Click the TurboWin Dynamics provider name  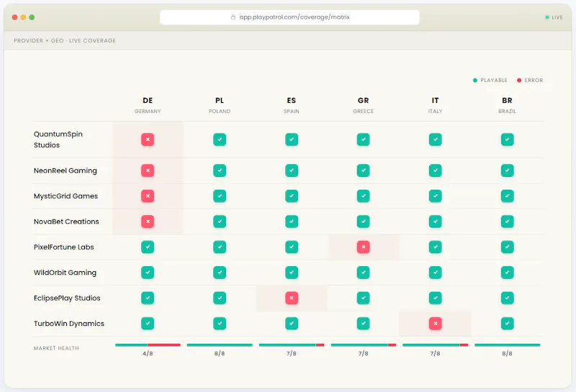coord(69,324)
